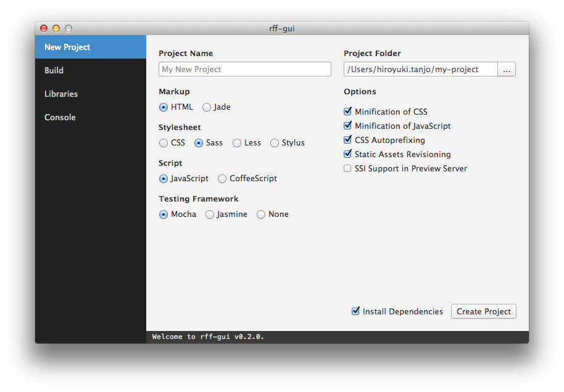Click the Project Folder label
Viewport: 564px width, 392px height.
click(372, 53)
